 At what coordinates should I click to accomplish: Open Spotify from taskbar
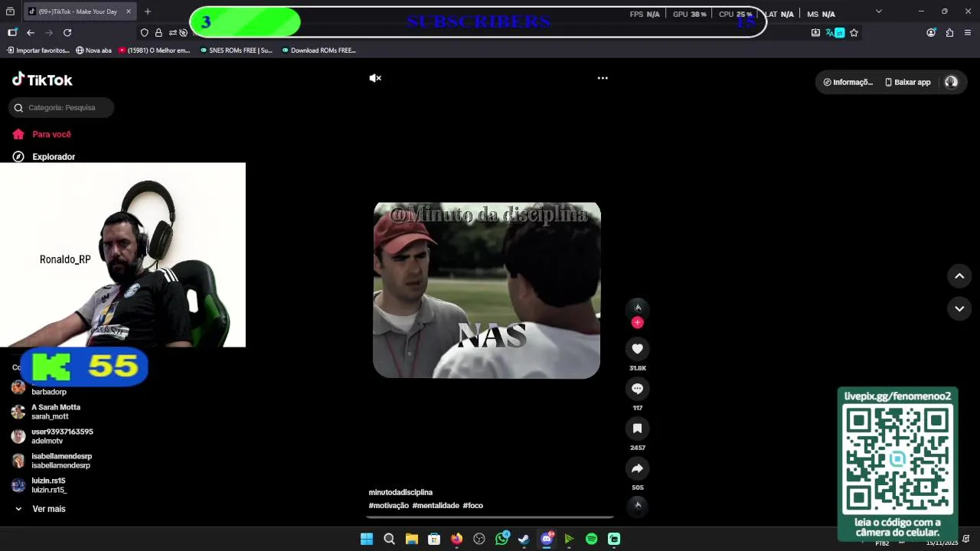[591, 539]
